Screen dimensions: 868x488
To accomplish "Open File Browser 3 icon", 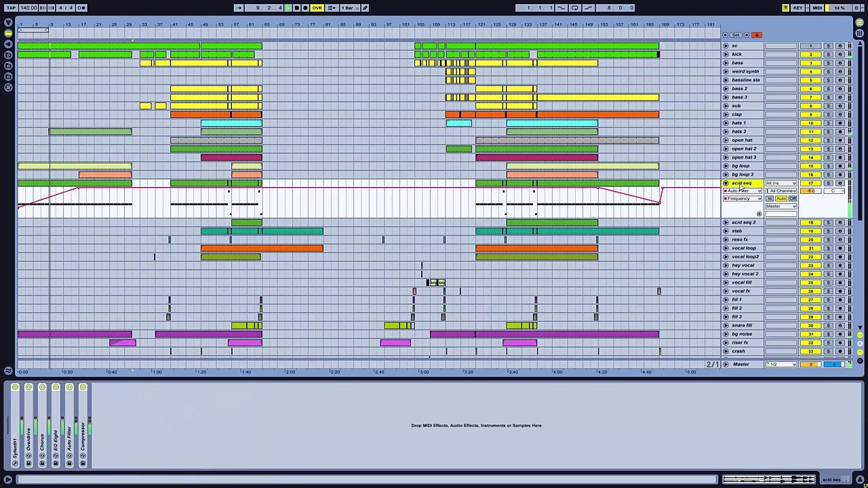I will coord(8,77).
